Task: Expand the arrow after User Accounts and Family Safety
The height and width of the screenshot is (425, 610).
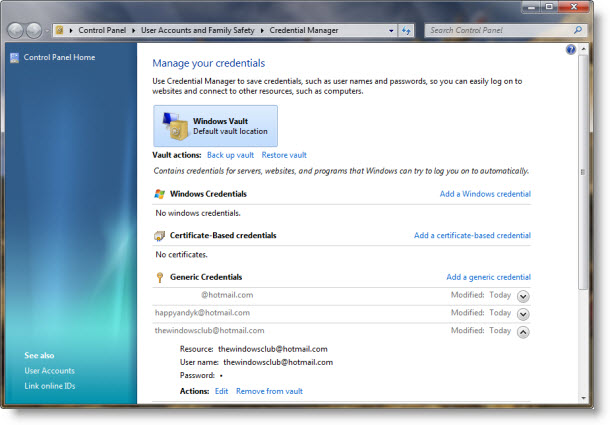Action: [262, 30]
